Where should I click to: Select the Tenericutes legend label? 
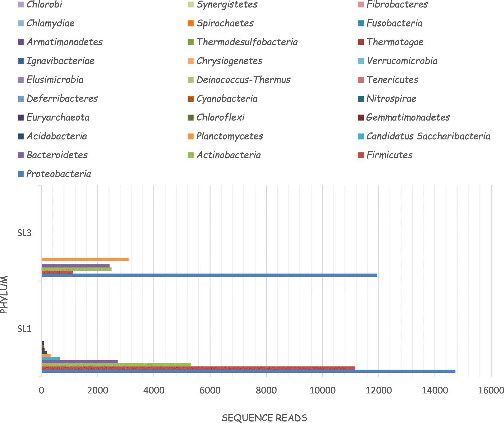point(392,80)
